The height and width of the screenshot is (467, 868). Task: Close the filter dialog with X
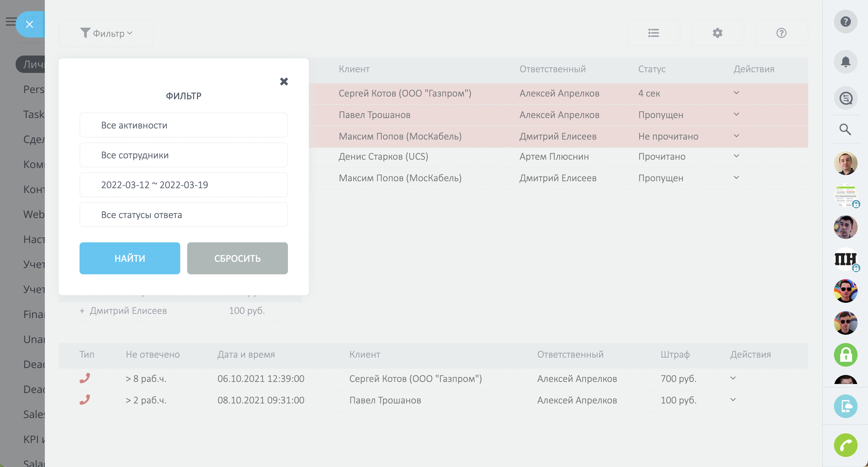[284, 82]
